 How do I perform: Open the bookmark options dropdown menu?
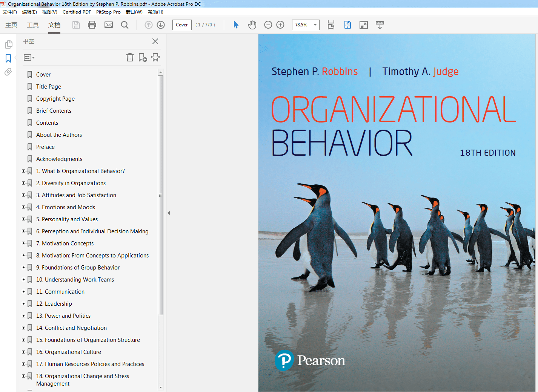click(x=29, y=57)
